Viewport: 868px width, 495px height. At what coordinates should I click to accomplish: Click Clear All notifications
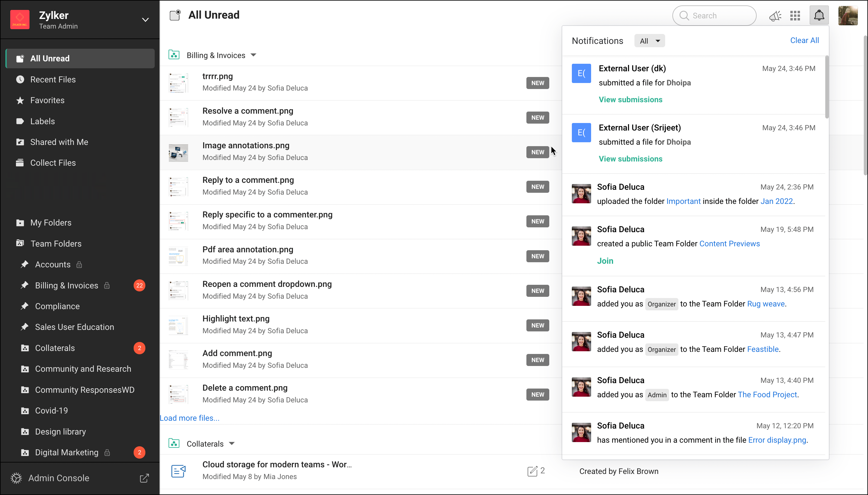coord(804,41)
